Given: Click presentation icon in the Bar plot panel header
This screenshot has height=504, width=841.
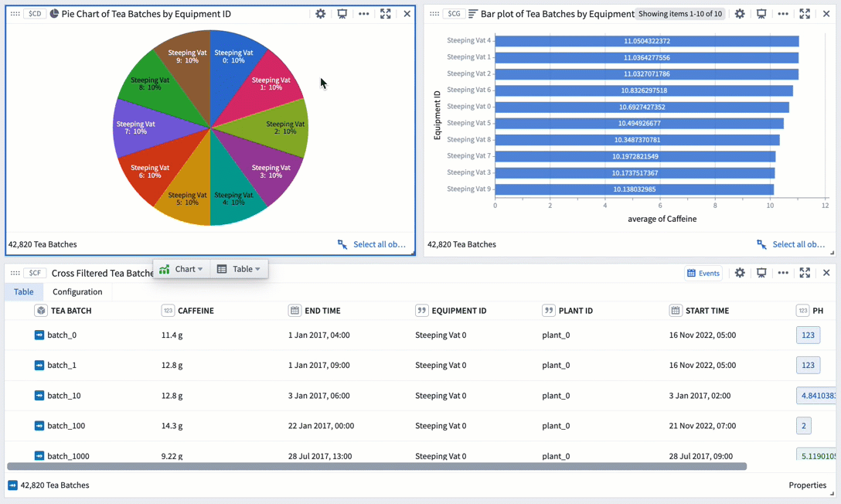Looking at the screenshot, I should [x=761, y=14].
